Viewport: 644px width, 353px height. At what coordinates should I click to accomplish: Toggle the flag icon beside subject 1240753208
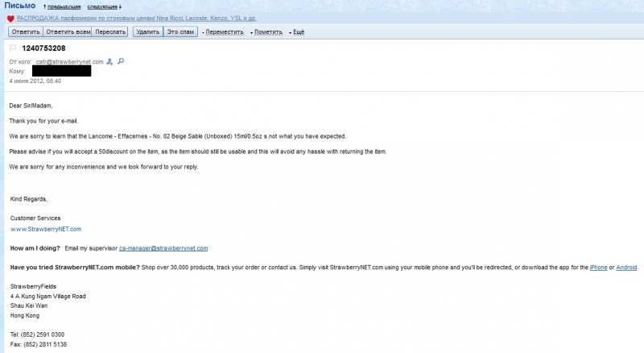click(12, 48)
